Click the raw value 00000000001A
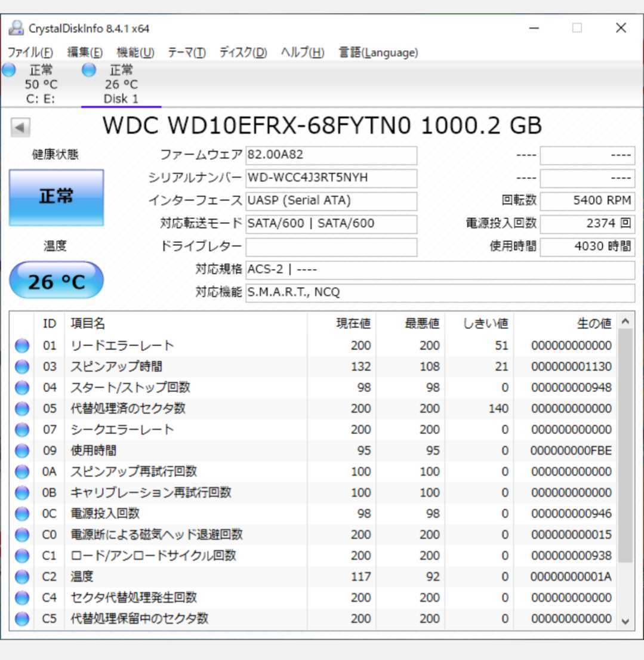Screen dimensions: 644x660 [571, 576]
